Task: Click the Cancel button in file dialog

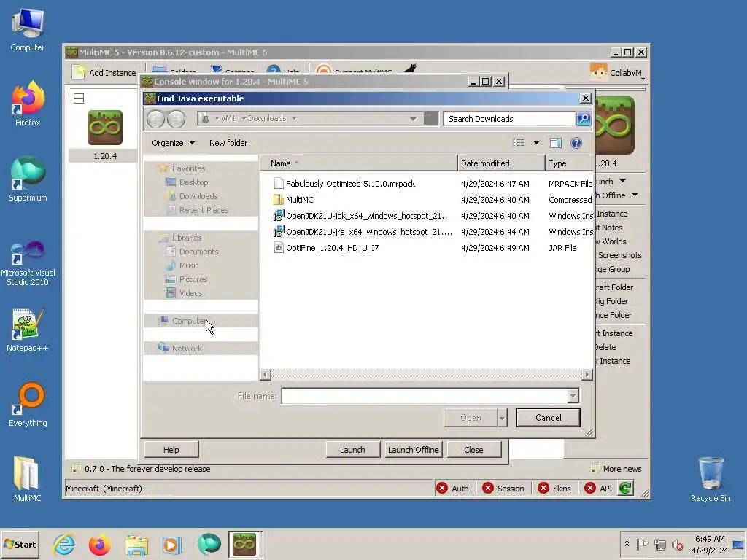Action: [x=549, y=418]
